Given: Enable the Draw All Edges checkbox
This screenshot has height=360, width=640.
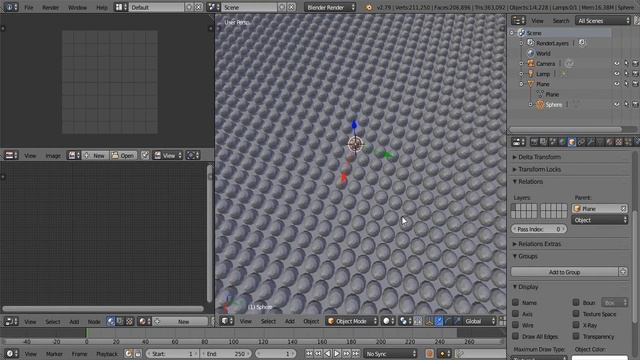Looking at the screenshot, I should click(x=516, y=336).
